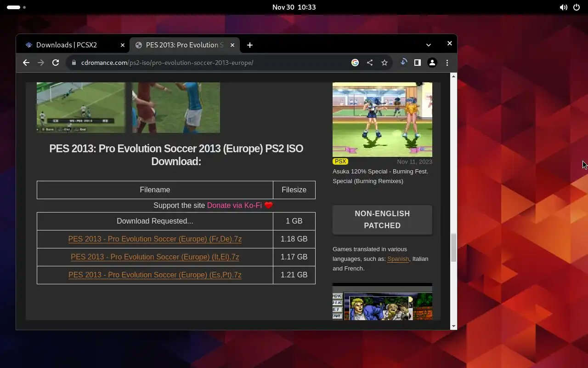Click Asuka 120% Special title text

tap(380, 176)
